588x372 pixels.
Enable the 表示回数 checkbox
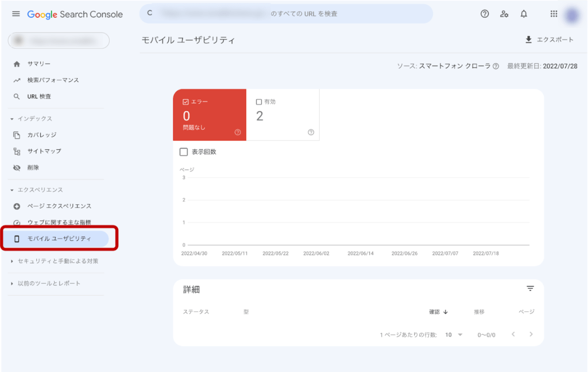pos(183,152)
